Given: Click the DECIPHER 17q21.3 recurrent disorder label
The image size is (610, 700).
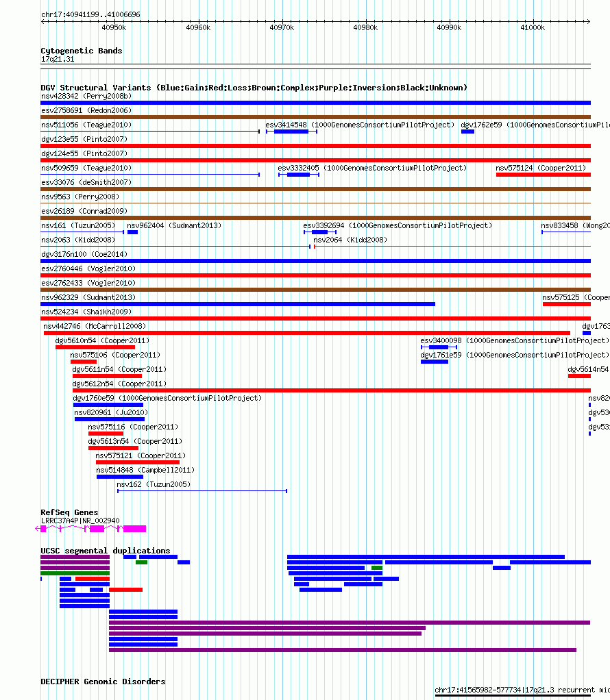Looking at the screenshot, I should pos(522,690).
